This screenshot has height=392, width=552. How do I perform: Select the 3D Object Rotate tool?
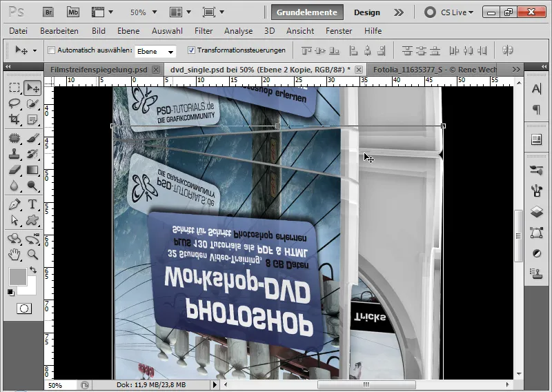(x=14, y=239)
